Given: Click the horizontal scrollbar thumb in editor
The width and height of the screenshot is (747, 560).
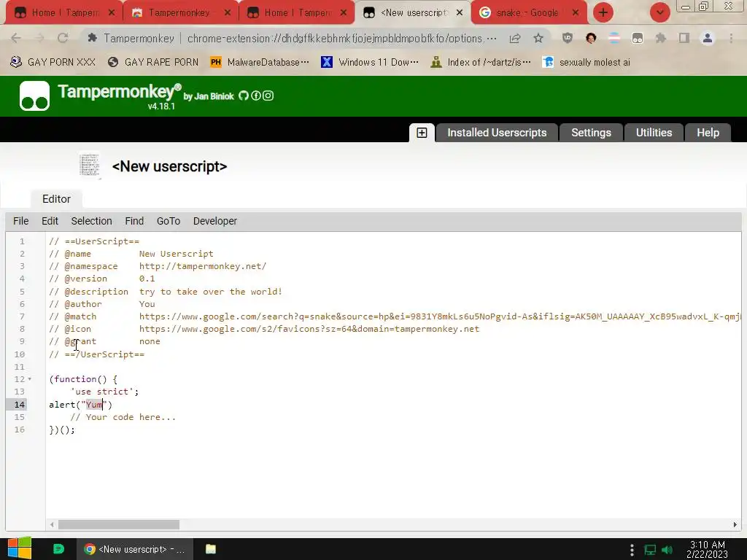Looking at the screenshot, I should coord(119,525).
